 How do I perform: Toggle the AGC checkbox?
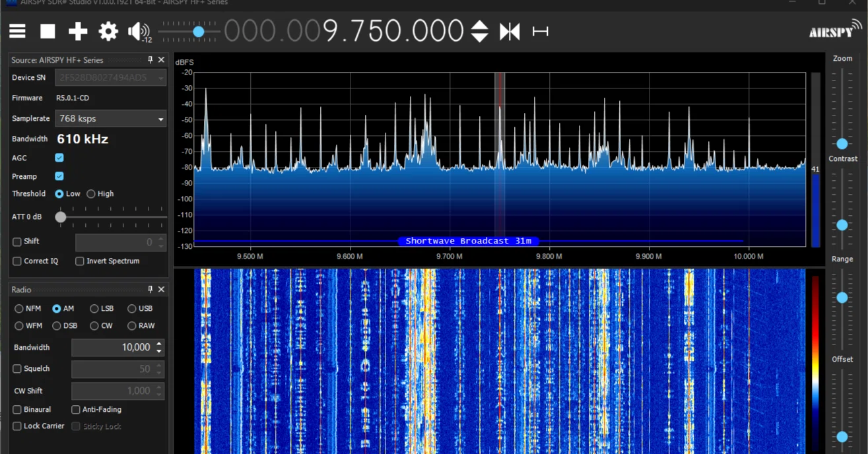(59, 158)
